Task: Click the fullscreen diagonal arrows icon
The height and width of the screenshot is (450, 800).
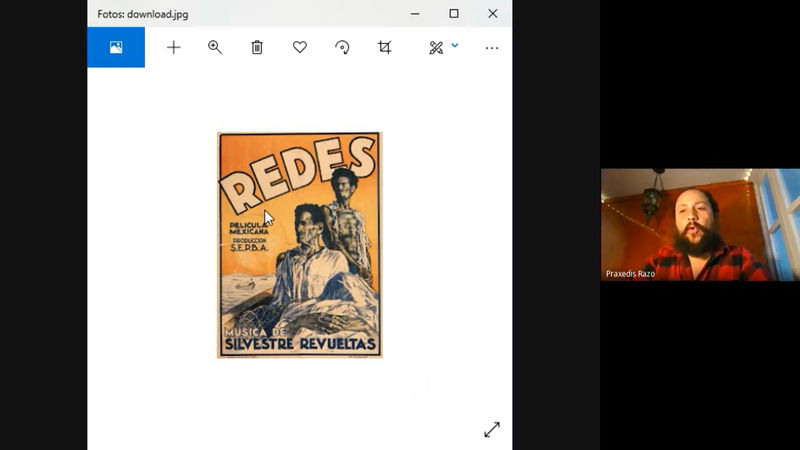Action: 492,430
